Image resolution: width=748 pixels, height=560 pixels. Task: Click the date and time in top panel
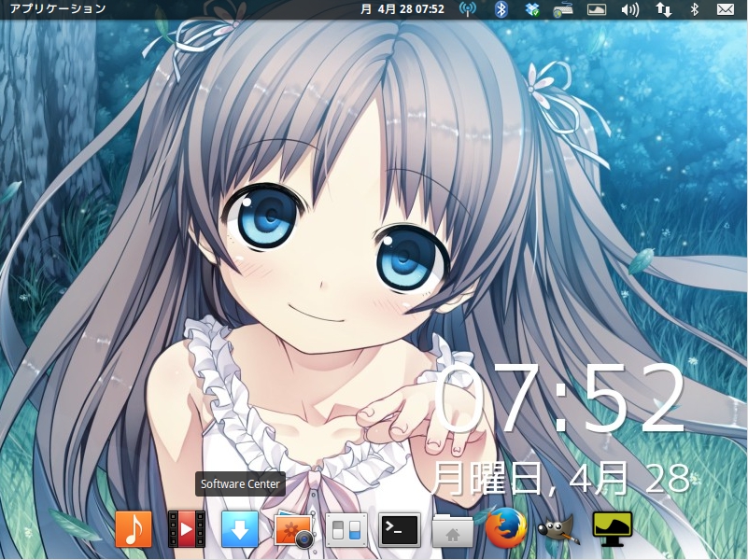[x=402, y=9]
